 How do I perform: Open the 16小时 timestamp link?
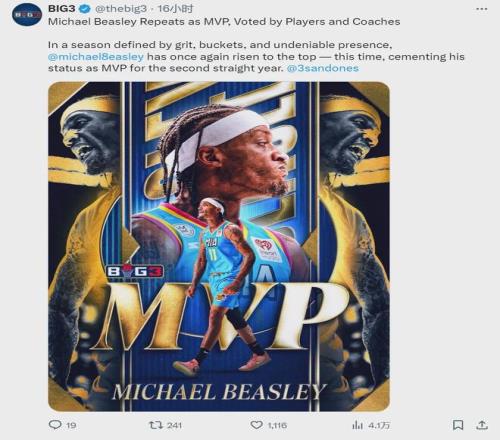point(175,8)
